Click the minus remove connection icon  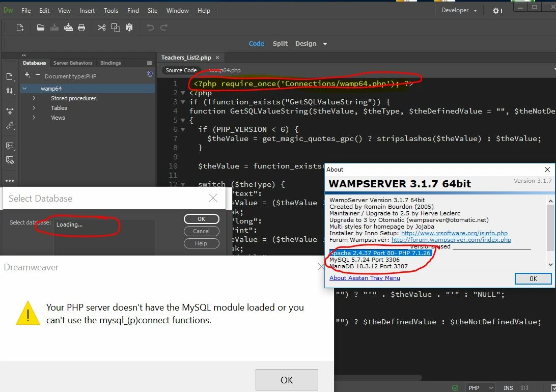(38, 75)
